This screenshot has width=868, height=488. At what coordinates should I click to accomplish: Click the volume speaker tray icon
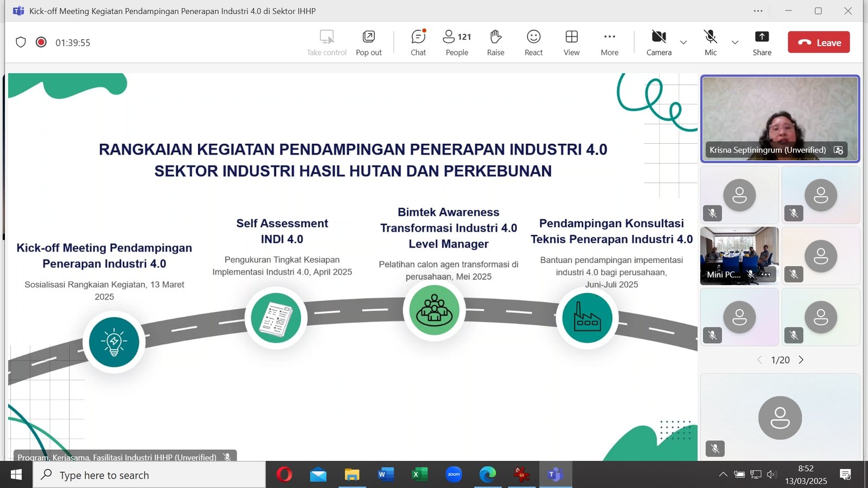(x=772, y=474)
